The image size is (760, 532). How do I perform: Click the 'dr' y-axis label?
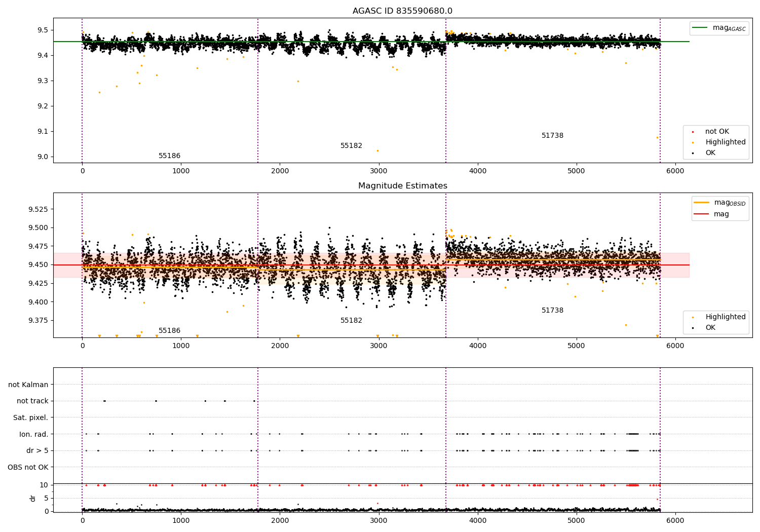33,498
